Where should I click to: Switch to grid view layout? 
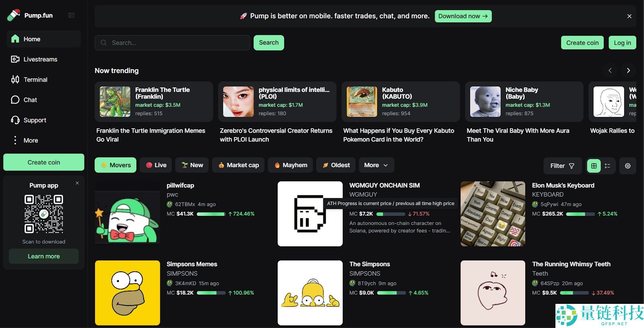pos(594,166)
